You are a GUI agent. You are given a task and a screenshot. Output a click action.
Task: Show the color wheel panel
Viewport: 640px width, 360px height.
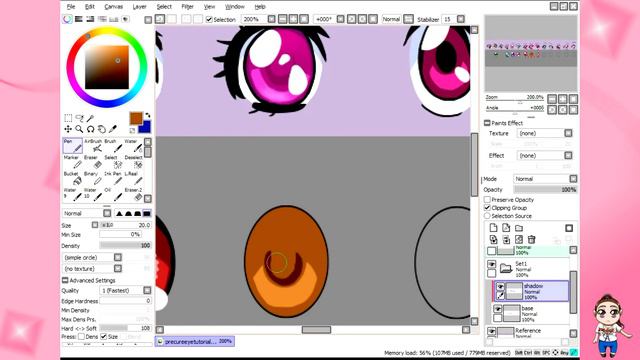click(67, 19)
